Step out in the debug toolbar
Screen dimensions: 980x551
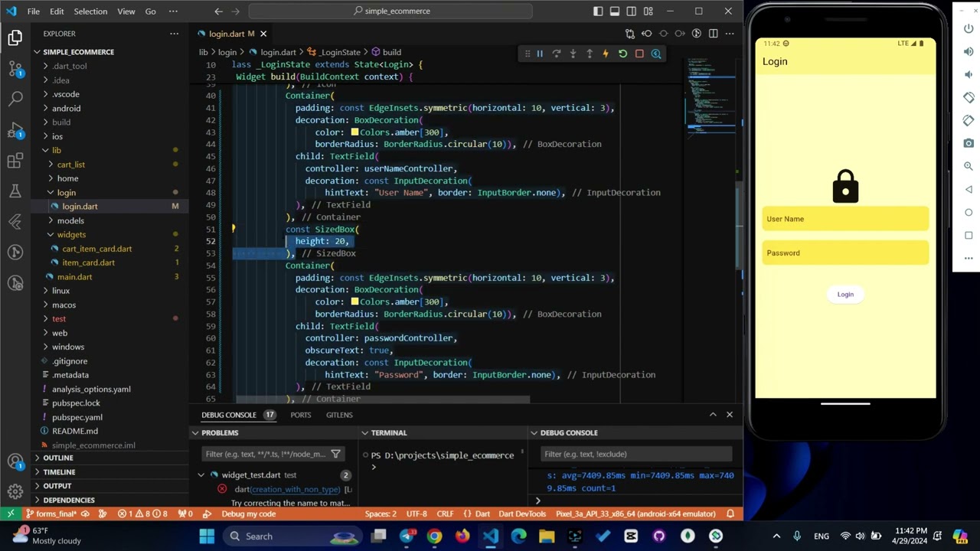(590, 54)
